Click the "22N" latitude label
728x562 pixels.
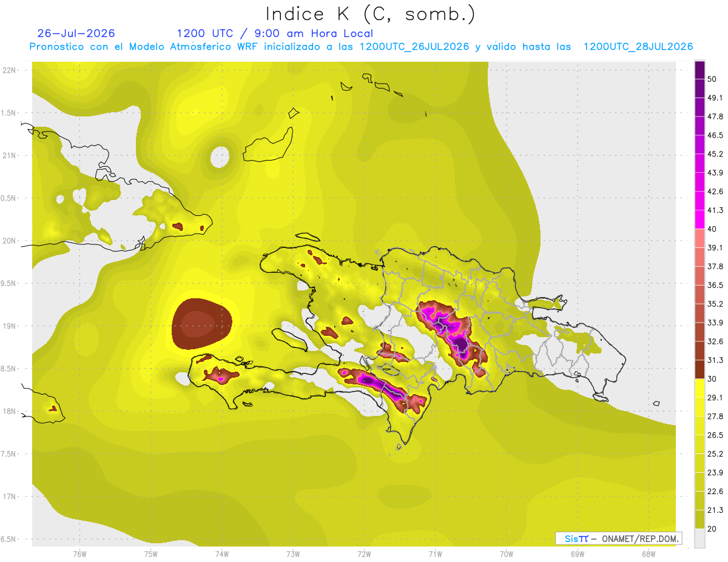click(x=8, y=70)
